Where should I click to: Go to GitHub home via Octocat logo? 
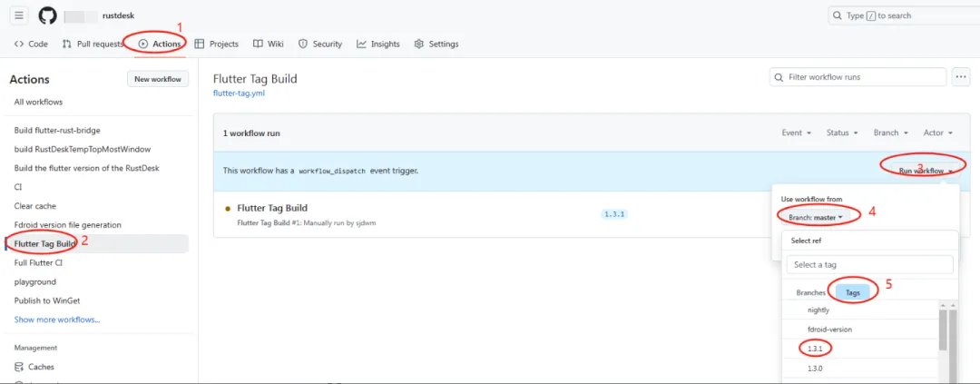[x=47, y=15]
